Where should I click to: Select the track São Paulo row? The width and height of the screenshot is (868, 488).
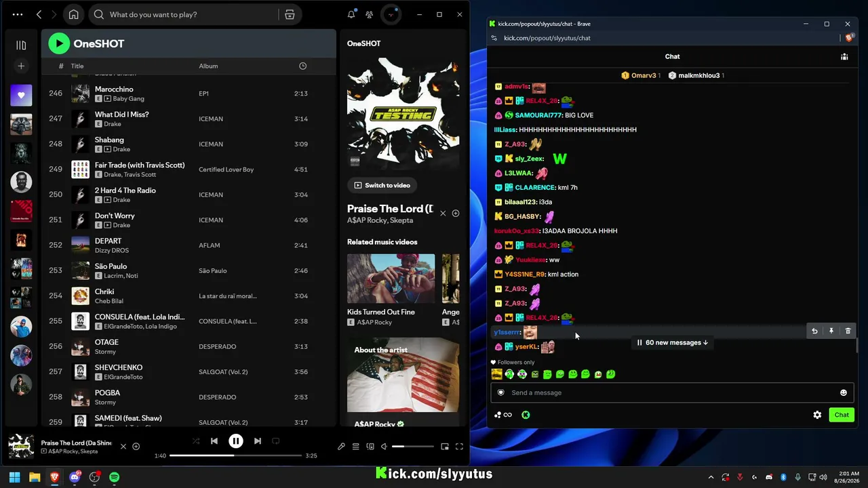coord(189,270)
